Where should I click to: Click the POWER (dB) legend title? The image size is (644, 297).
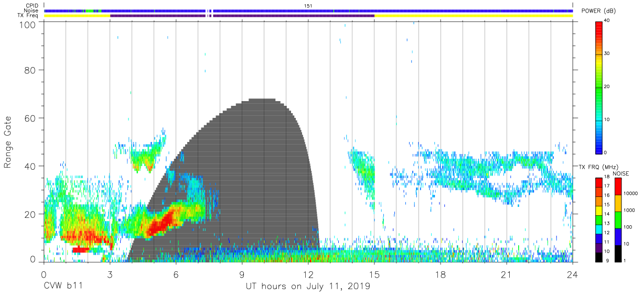click(599, 11)
